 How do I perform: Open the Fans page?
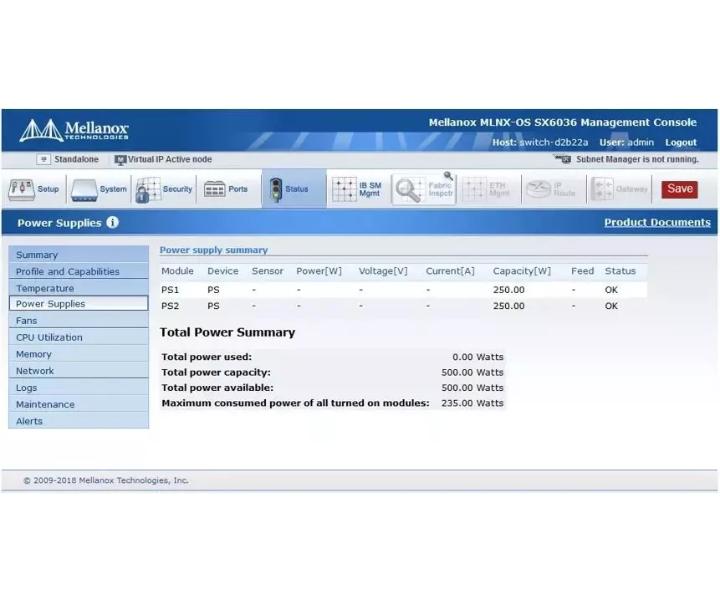(79, 320)
